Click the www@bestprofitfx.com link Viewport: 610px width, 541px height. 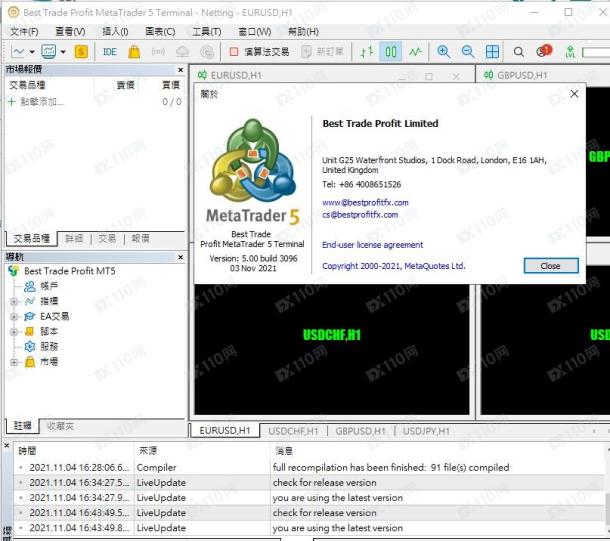click(x=359, y=203)
